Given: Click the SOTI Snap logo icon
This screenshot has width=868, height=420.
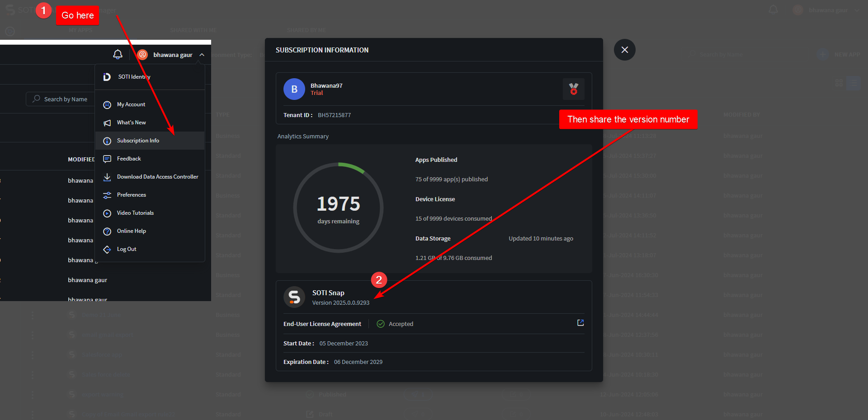Looking at the screenshot, I should pyautogui.click(x=294, y=297).
